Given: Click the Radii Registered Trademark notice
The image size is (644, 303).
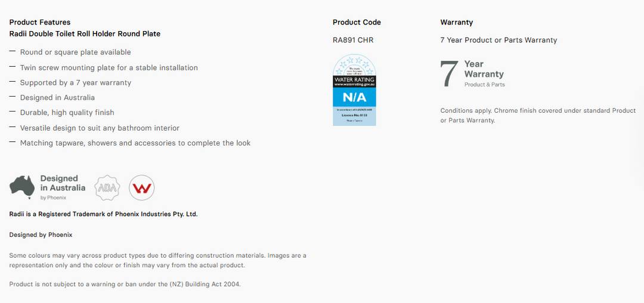Looking at the screenshot, I should coord(104,214).
